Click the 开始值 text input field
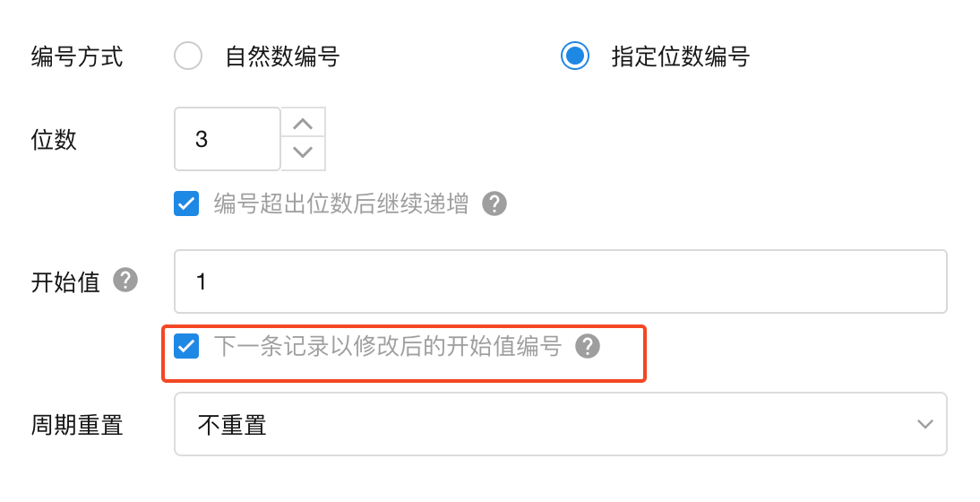The width and height of the screenshot is (980, 502). (x=560, y=281)
